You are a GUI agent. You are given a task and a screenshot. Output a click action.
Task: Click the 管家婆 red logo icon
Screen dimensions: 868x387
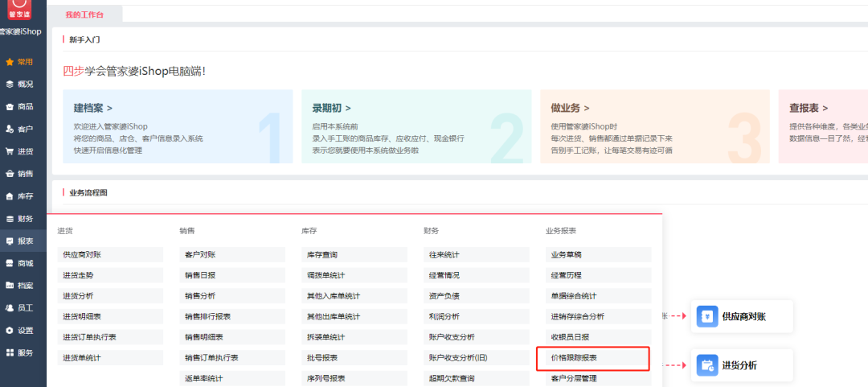(x=20, y=10)
